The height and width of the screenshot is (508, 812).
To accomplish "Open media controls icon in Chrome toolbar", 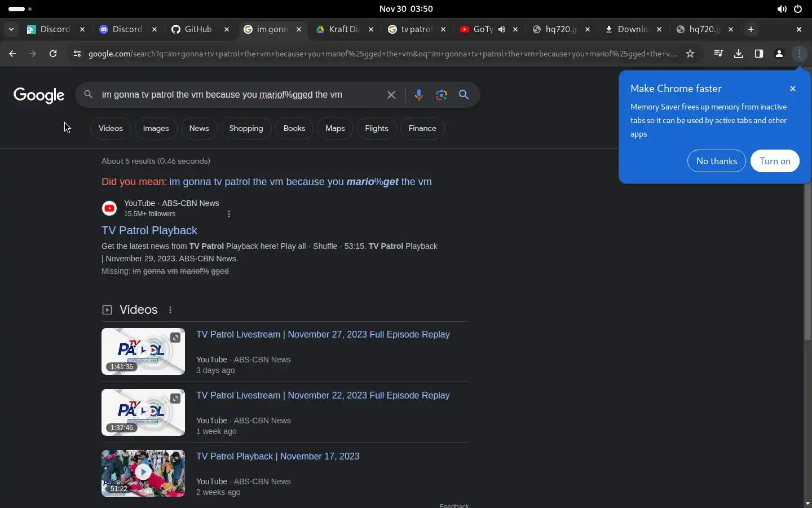I will click(x=718, y=54).
